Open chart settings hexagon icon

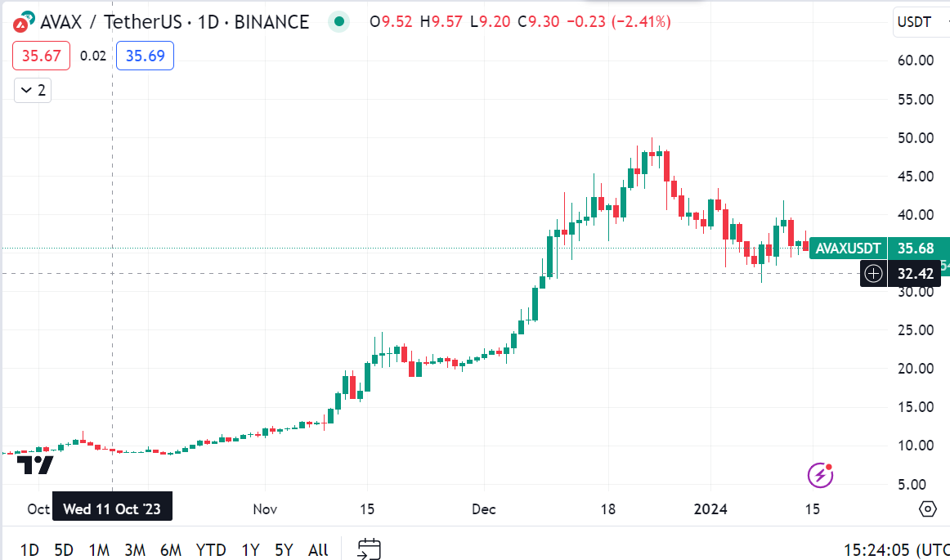coord(927,509)
